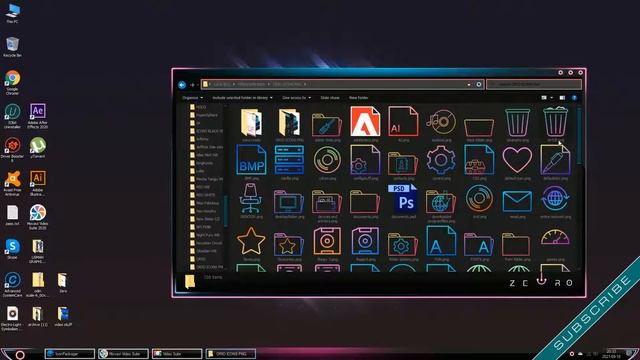Open the Organize dropdown menu

click(x=192, y=98)
